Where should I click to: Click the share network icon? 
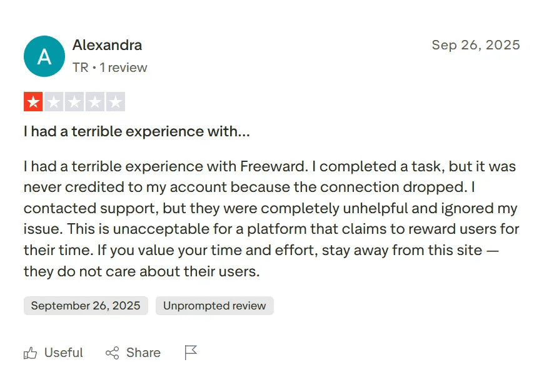[x=113, y=353]
